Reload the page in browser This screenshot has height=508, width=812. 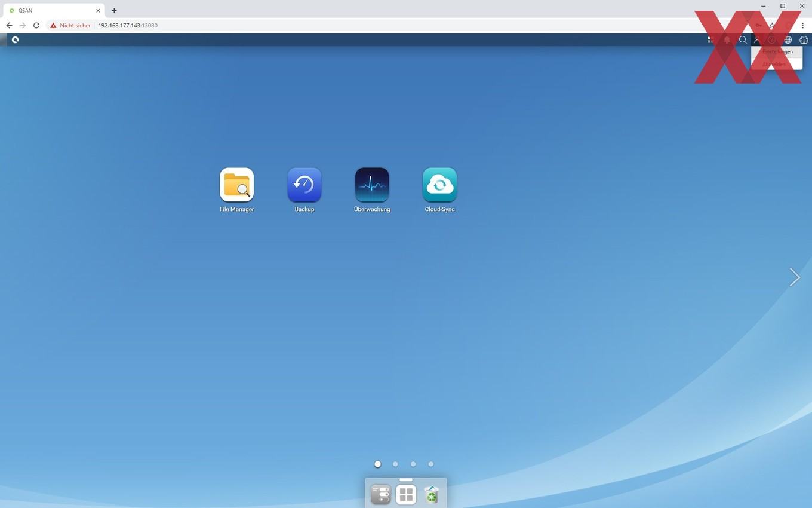(36, 26)
